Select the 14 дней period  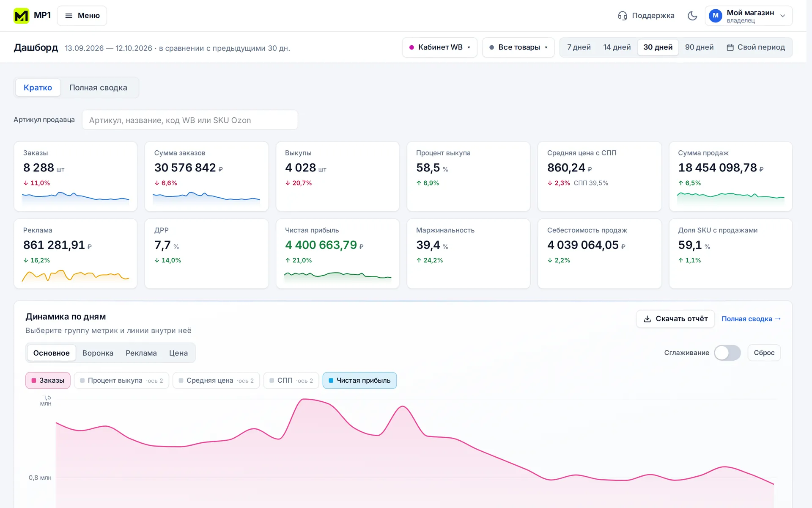tap(617, 47)
